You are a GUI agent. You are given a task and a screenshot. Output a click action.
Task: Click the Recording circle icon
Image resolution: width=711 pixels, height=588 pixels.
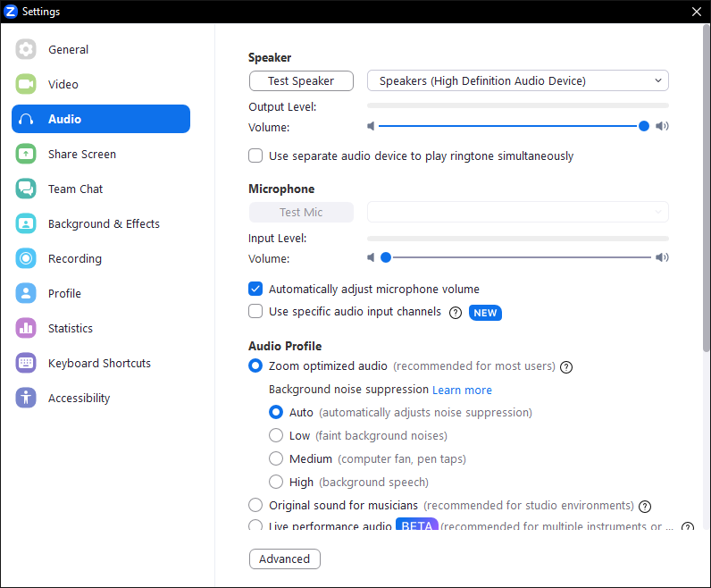[26, 258]
